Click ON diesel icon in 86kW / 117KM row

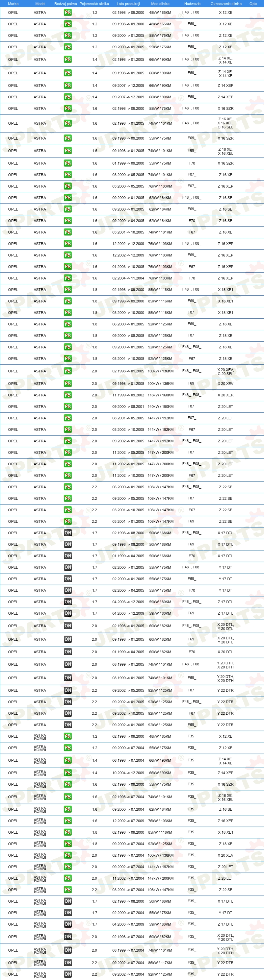68,963
